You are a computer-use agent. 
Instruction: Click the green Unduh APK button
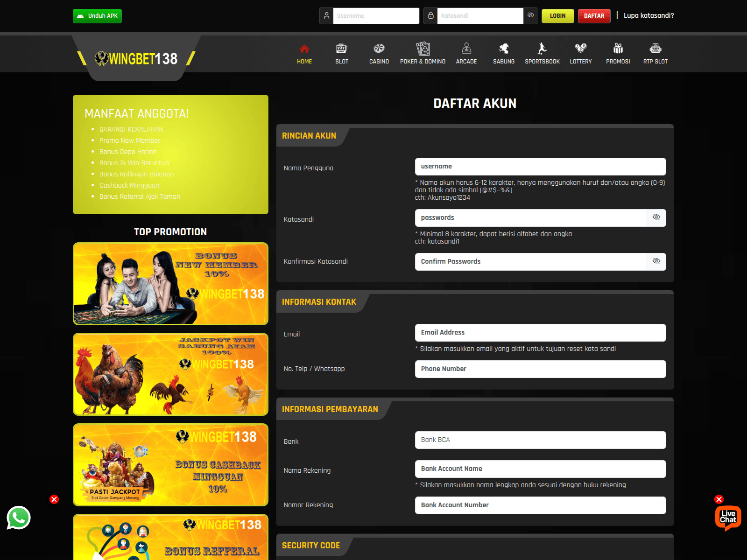pos(97,16)
